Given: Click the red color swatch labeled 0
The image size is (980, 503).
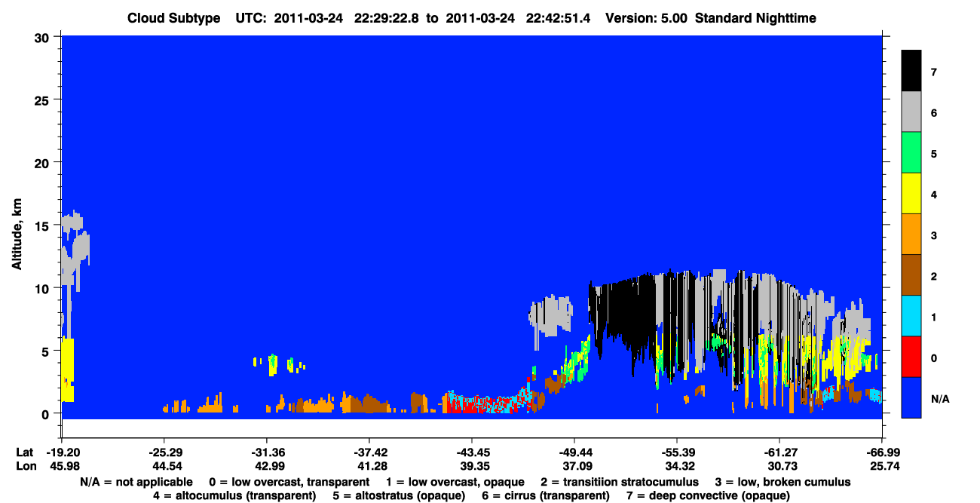Looking at the screenshot, I should coord(911,357).
